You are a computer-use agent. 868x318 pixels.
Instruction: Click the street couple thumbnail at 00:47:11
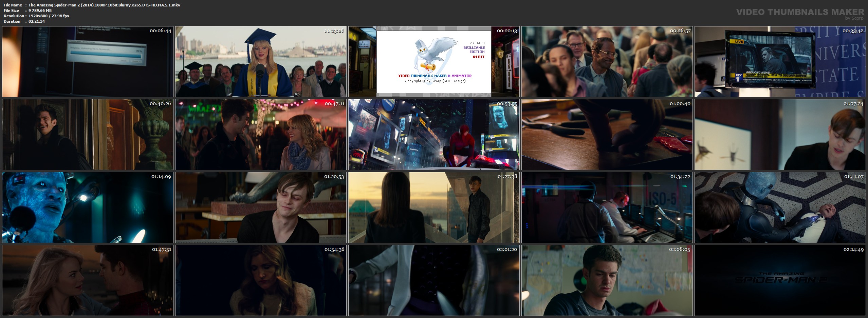261,135
